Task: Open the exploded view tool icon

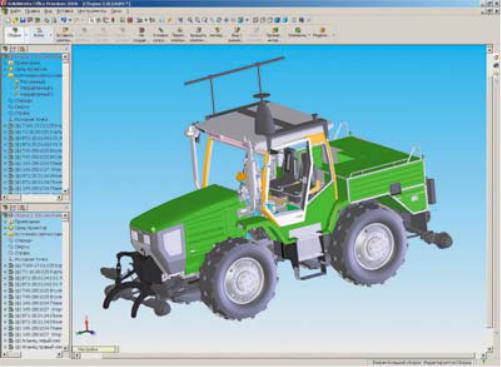Action: coord(235,34)
